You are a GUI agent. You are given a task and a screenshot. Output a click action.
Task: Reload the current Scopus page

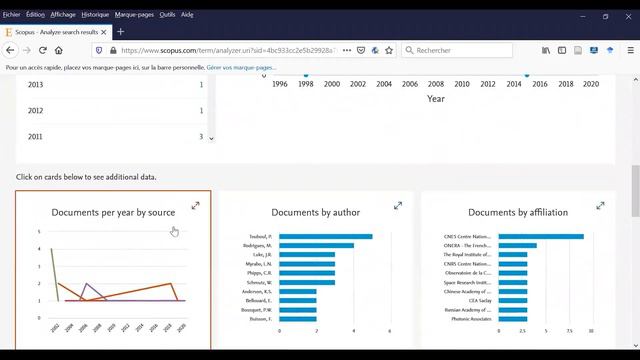point(42,50)
